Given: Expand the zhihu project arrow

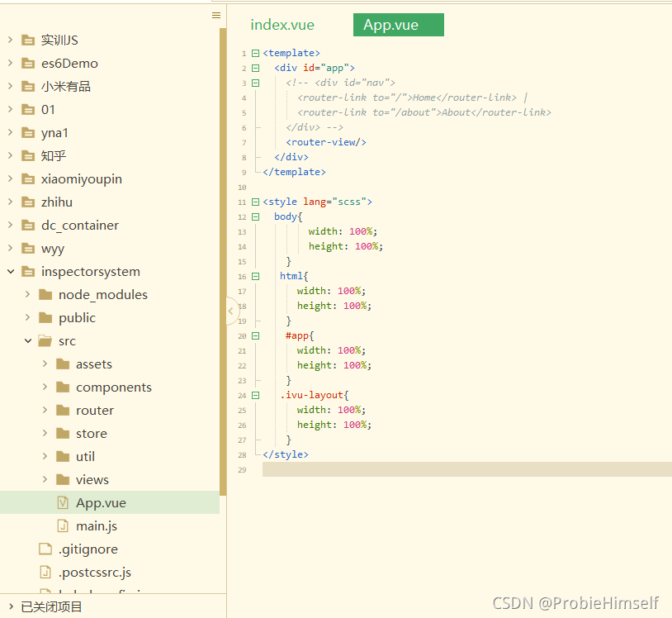Looking at the screenshot, I should 10,202.
